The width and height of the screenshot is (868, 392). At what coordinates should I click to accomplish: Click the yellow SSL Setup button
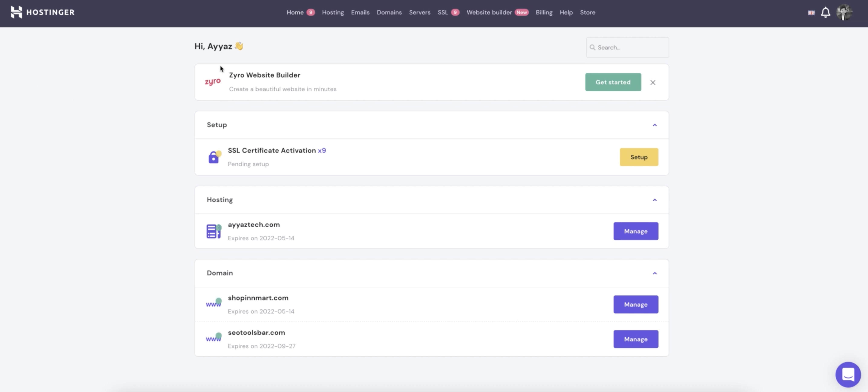[x=639, y=157]
